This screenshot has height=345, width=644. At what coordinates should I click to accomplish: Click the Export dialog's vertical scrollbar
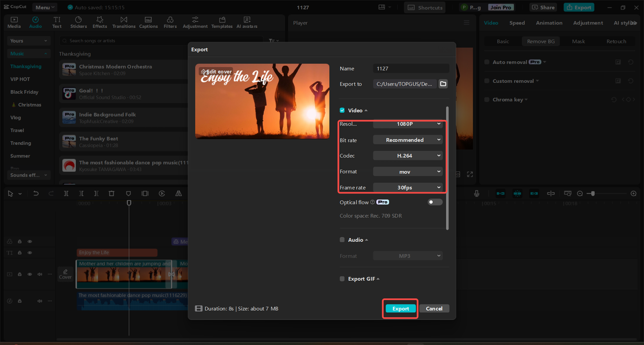point(447,168)
